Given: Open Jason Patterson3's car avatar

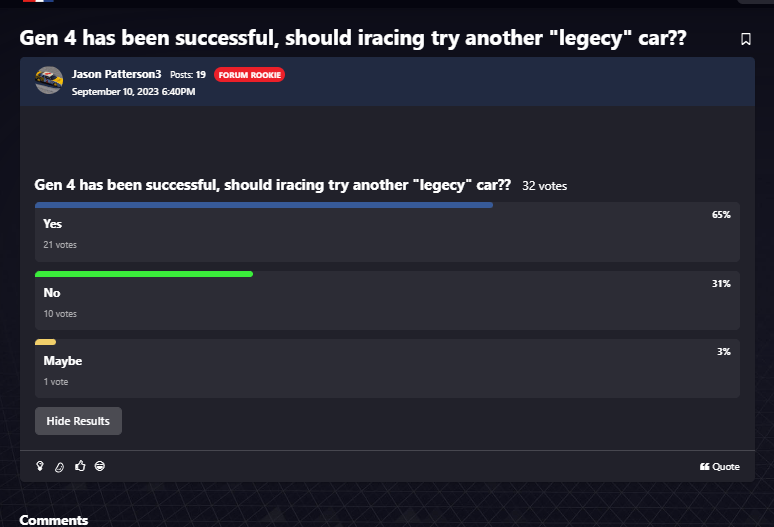Looking at the screenshot, I should [49, 80].
